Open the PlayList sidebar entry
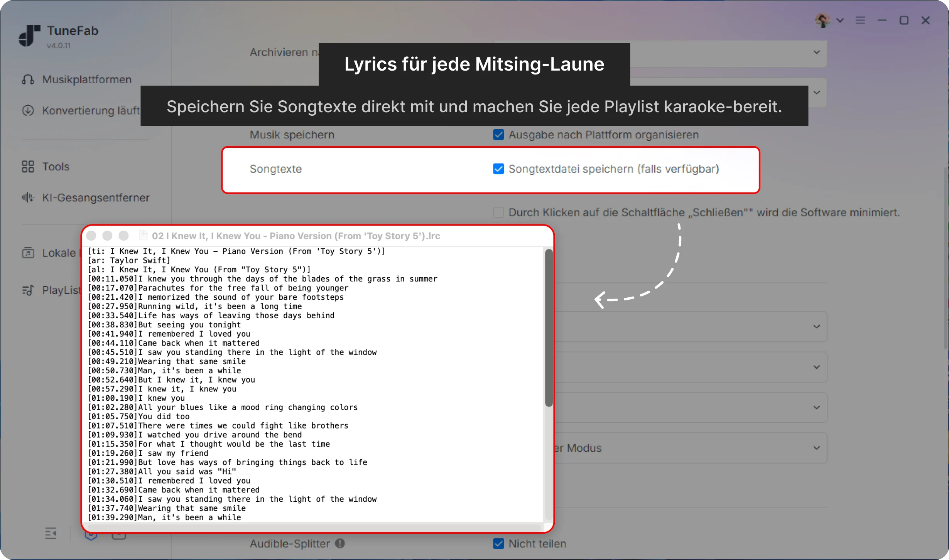The height and width of the screenshot is (560, 949). point(51,290)
